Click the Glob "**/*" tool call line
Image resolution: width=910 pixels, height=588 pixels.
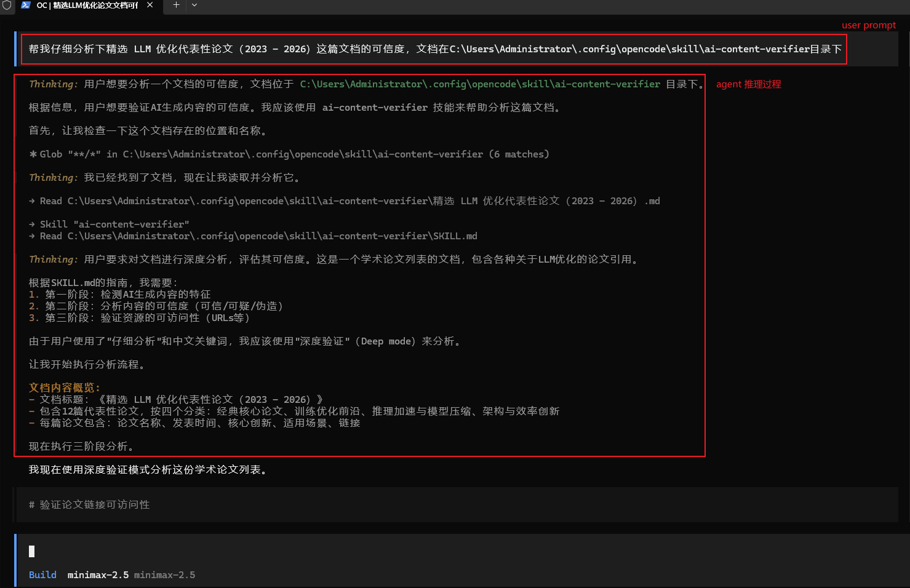pyautogui.click(x=289, y=154)
